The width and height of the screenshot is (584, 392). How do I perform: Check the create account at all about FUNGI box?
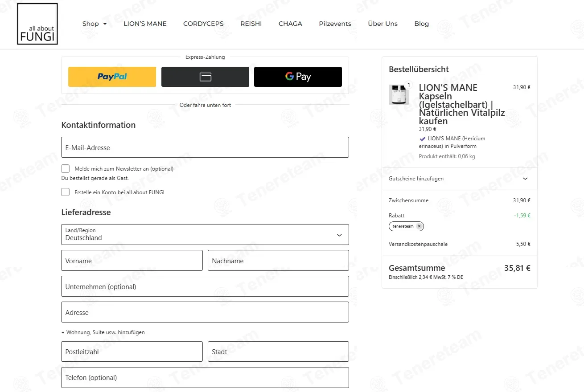click(66, 192)
